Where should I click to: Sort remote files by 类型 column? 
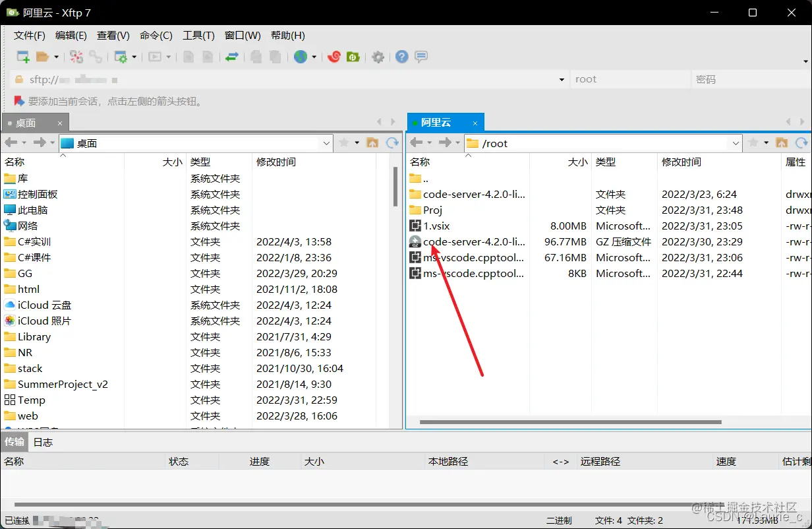625,162
